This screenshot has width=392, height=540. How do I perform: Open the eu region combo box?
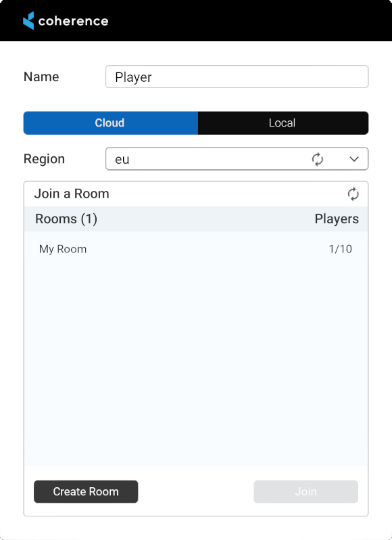coord(237,159)
